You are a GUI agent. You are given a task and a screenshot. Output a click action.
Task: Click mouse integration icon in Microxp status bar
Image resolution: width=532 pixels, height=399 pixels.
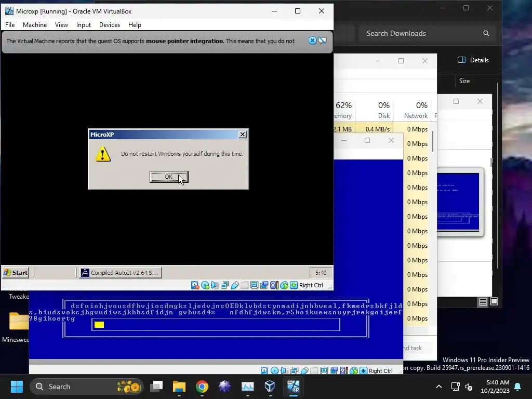click(x=284, y=285)
